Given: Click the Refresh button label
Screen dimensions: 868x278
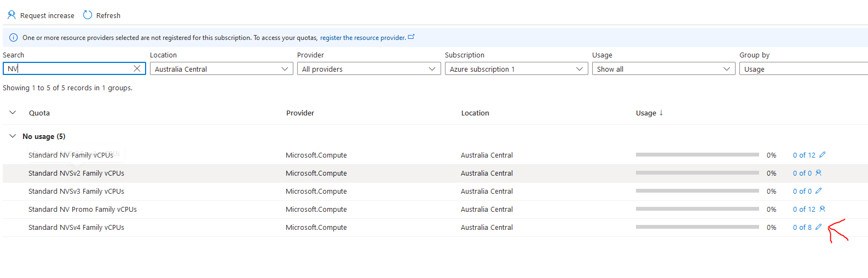Looking at the screenshot, I should [108, 15].
